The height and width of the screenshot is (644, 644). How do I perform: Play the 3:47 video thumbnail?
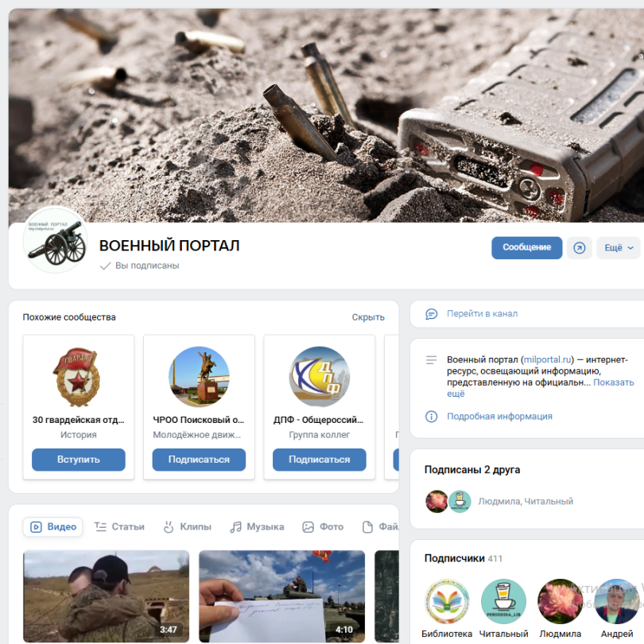click(106, 596)
